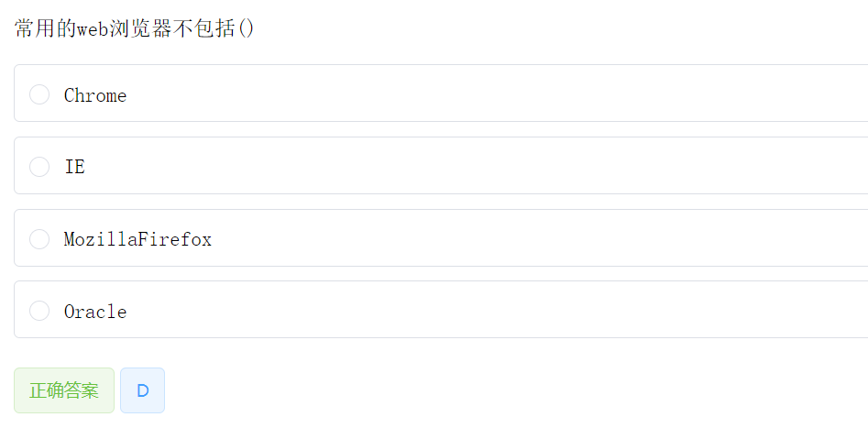The image size is (868, 439).
Task: Click the MozillaFirefox answer text label
Action: 137,239
